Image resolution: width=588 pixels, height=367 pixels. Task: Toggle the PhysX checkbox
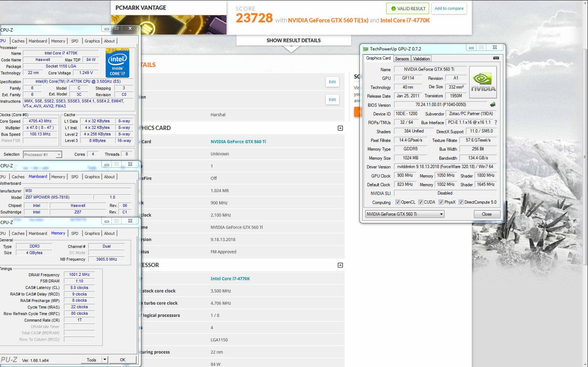pos(441,202)
